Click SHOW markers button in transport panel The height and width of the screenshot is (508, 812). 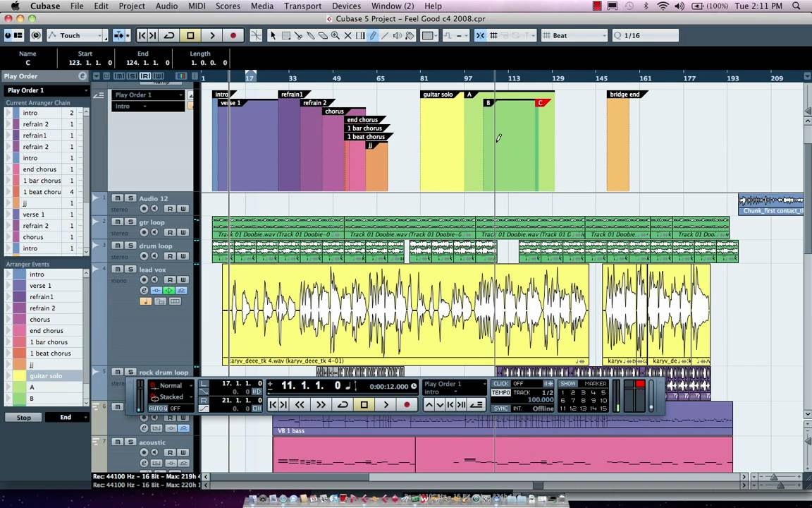(x=568, y=384)
